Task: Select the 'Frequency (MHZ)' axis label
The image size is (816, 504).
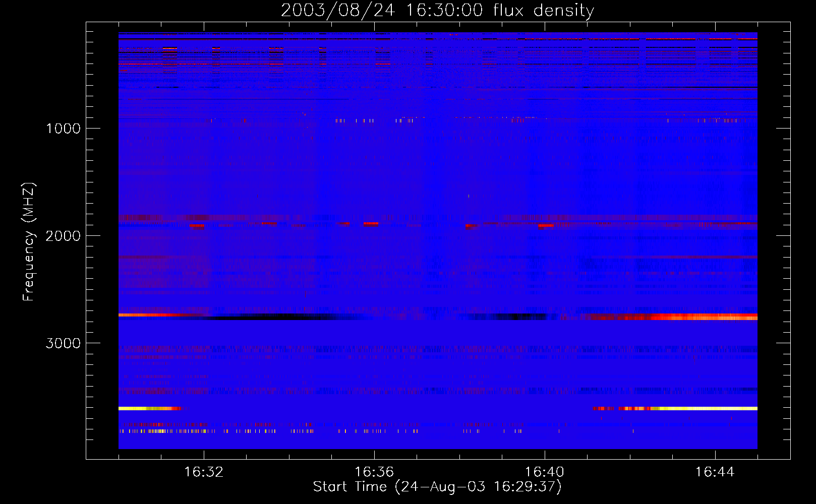Action: click(x=29, y=242)
